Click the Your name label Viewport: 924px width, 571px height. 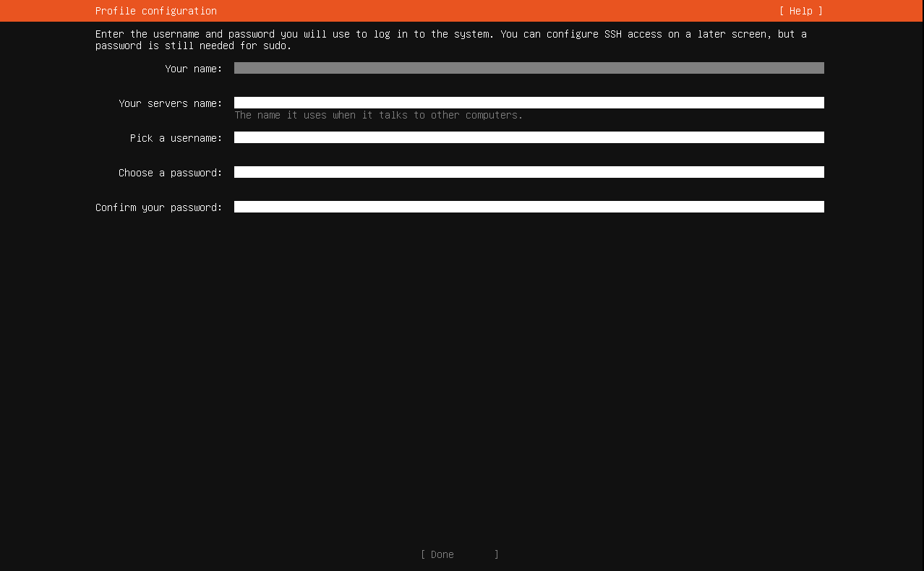coord(194,69)
